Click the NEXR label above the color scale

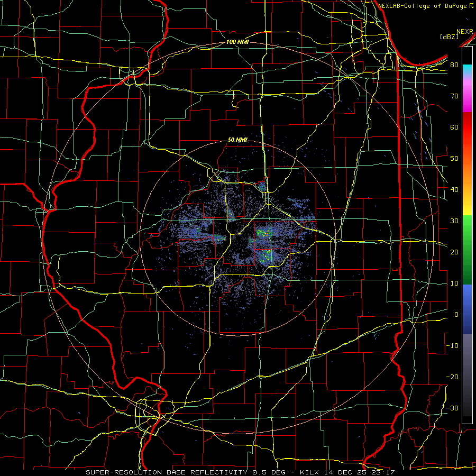[x=464, y=32]
